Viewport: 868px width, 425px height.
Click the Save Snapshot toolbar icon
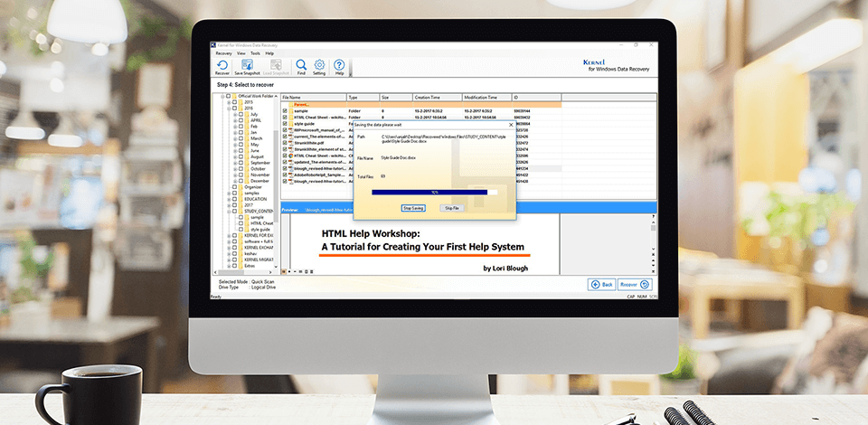tap(247, 68)
